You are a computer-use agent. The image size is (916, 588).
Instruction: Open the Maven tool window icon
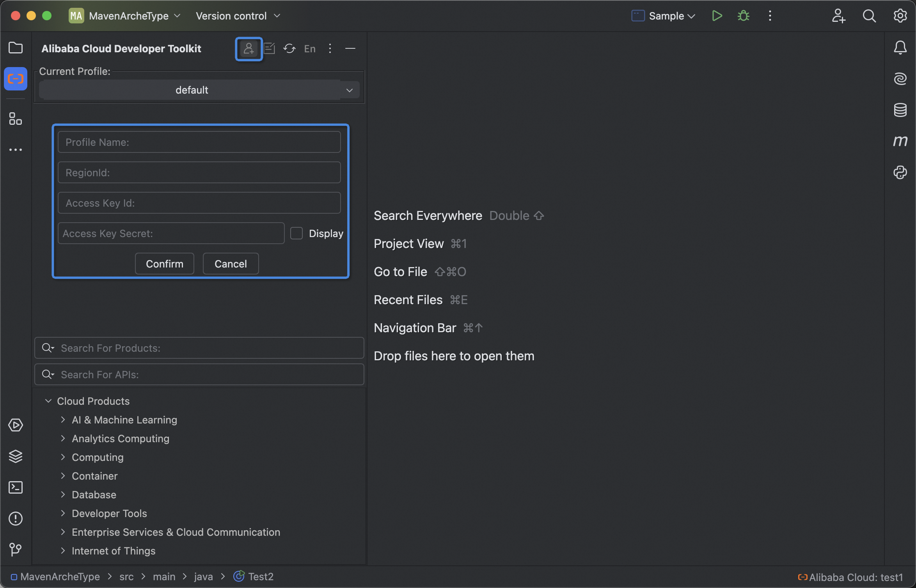pos(900,141)
